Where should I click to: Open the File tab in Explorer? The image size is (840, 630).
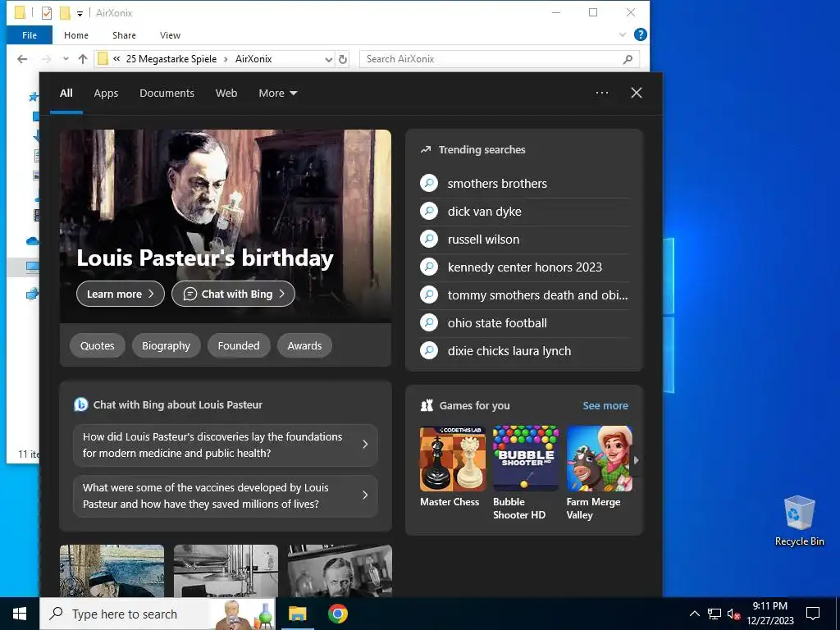coord(30,34)
